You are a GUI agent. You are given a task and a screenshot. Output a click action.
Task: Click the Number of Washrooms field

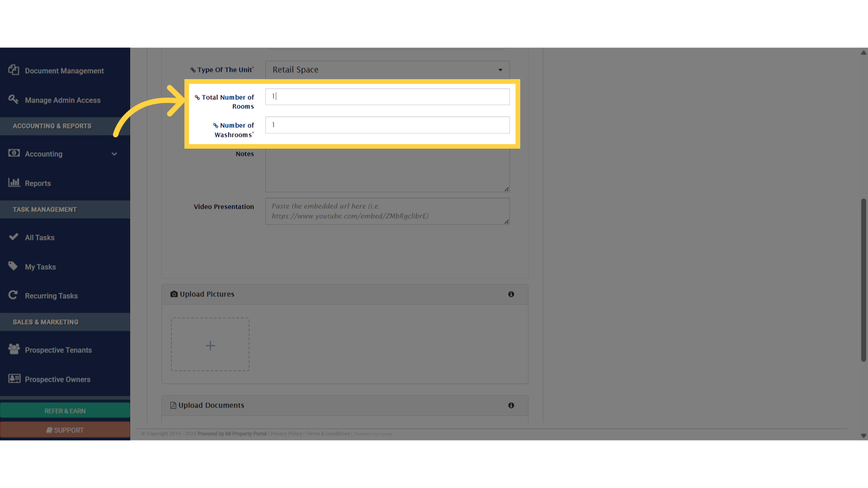click(387, 125)
